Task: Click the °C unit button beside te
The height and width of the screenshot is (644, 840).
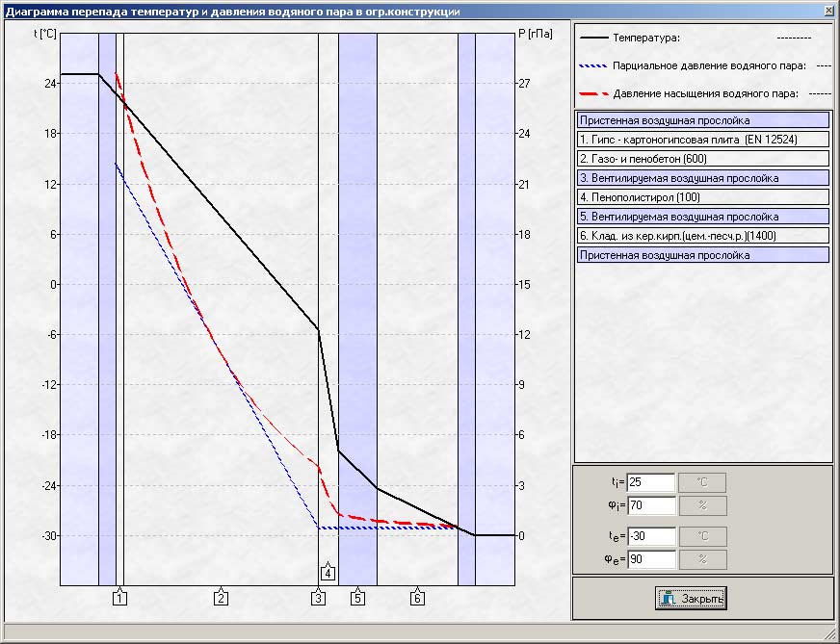Action: [x=701, y=536]
